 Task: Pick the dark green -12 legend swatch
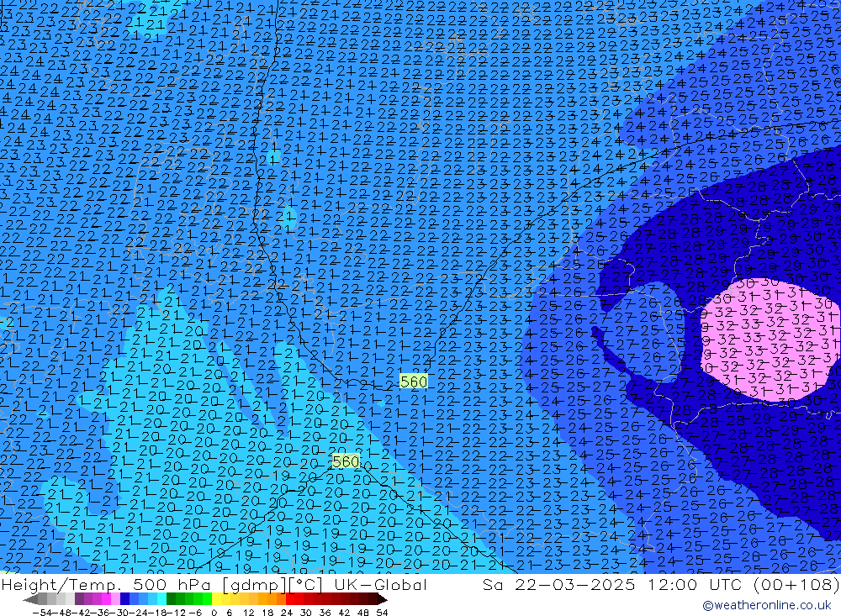pos(171,599)
